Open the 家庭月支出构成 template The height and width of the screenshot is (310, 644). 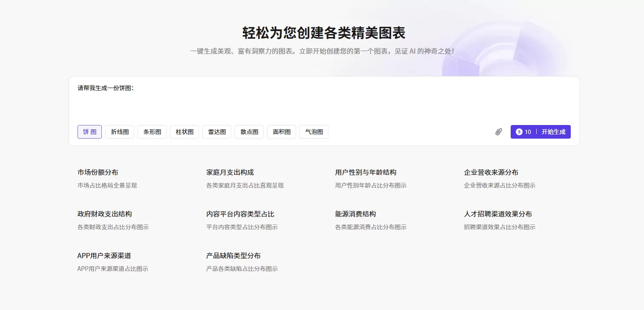point(245,179)
